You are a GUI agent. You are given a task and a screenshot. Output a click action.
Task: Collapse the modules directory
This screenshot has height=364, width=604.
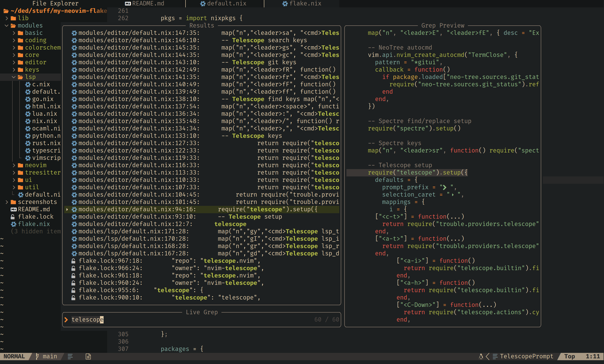pos(7,25)
